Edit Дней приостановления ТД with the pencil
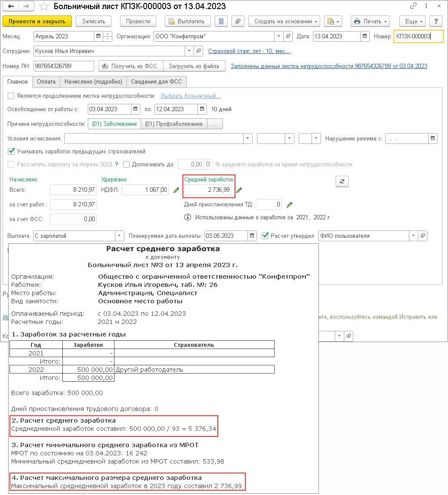The width and height of the screenshot is (448, 495). click(290, 205)
